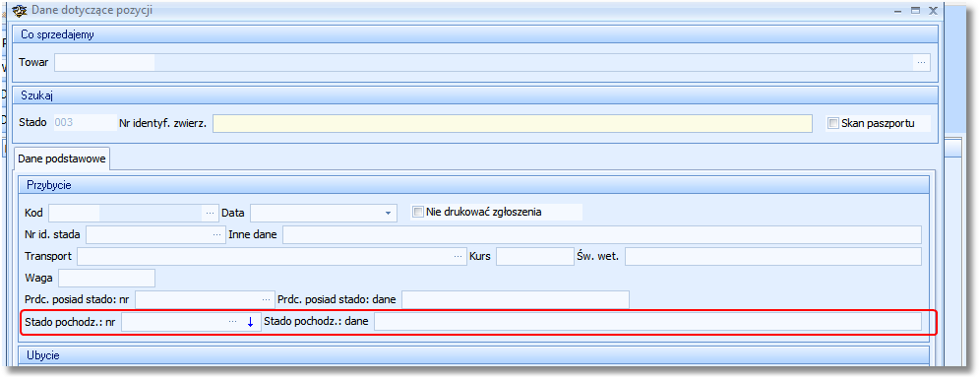Open Prdc. posiad stado nr ellipsis button
The image size is (980, 380).
click(268, 299)
